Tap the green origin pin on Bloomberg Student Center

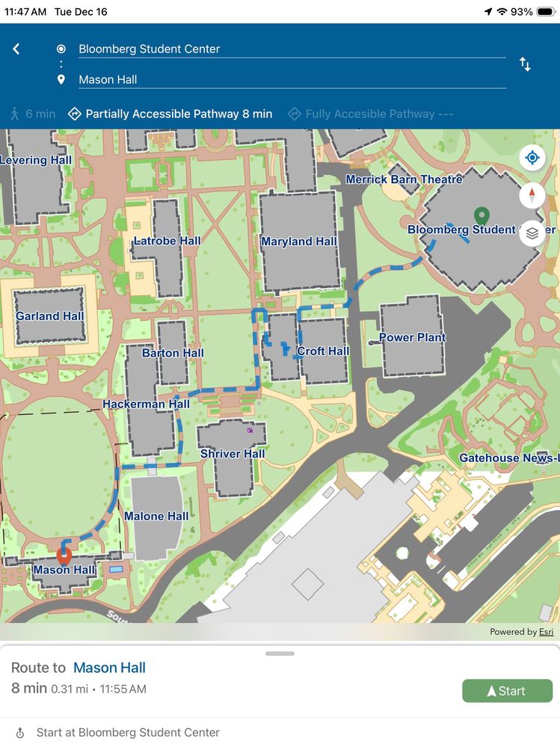tap(482, 216)
